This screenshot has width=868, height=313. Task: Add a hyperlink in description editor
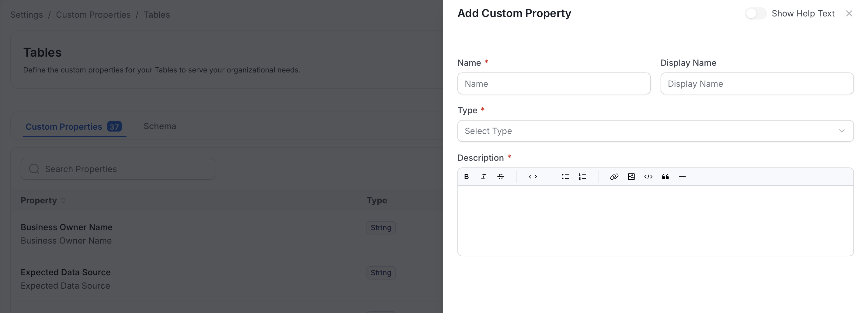coord(614,176)
